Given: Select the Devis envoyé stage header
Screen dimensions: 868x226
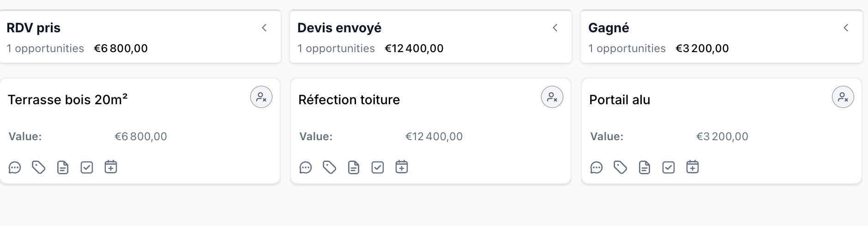Looking at the screenshot, I should pyautogui.click(x=339, y=28).
